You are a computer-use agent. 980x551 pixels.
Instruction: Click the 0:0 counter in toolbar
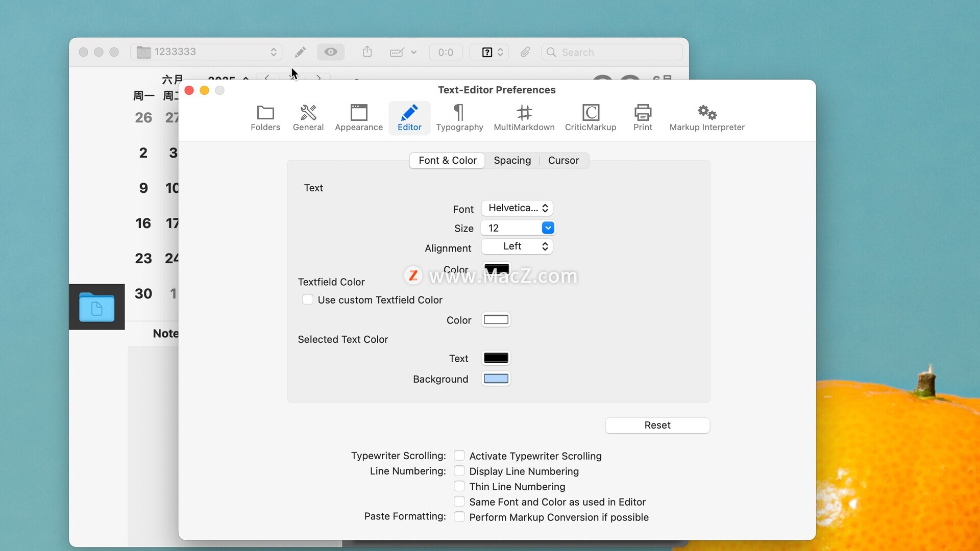coord(446,52)
